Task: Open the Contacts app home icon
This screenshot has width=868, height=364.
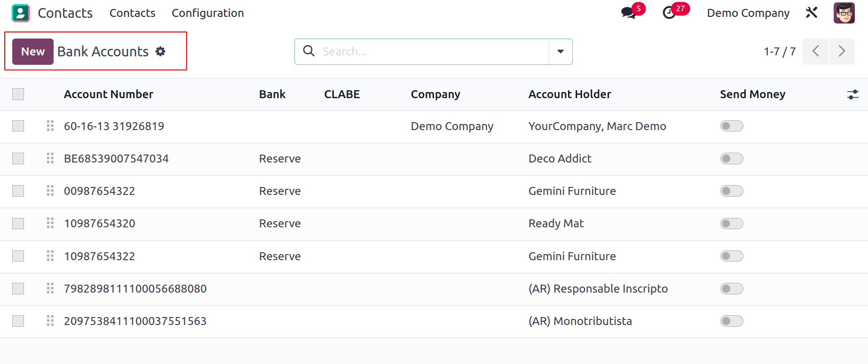Action: click(x=21, y=13)
